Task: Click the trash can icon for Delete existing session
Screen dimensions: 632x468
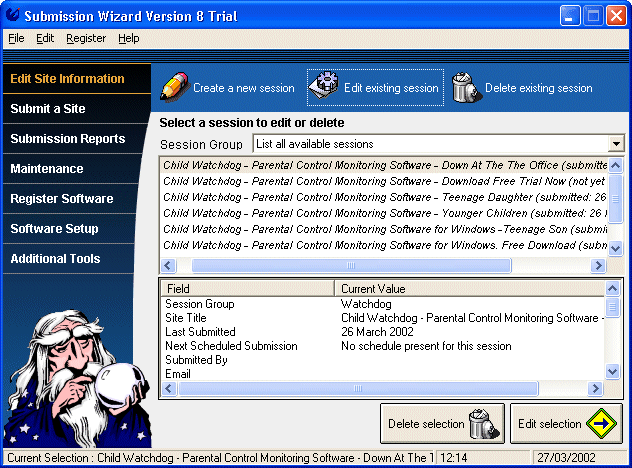Action: 466,87
